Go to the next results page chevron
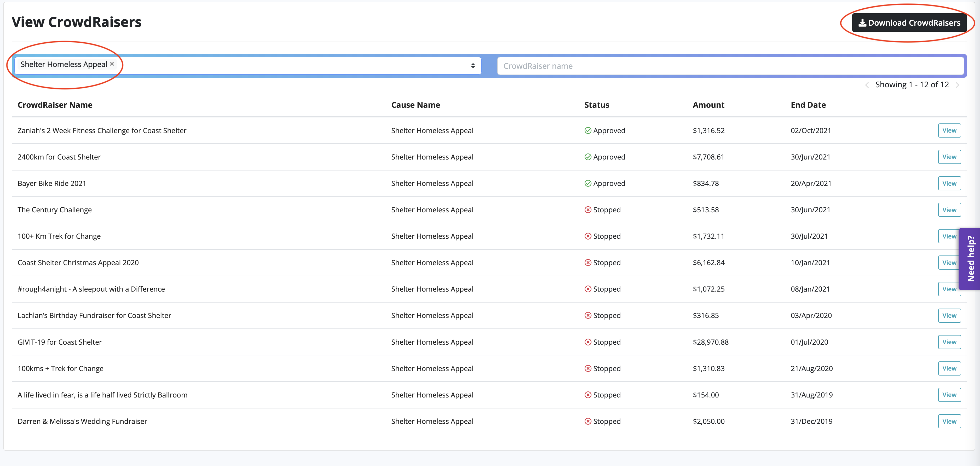This screenshot has width=980, height=466. point(957,85)
